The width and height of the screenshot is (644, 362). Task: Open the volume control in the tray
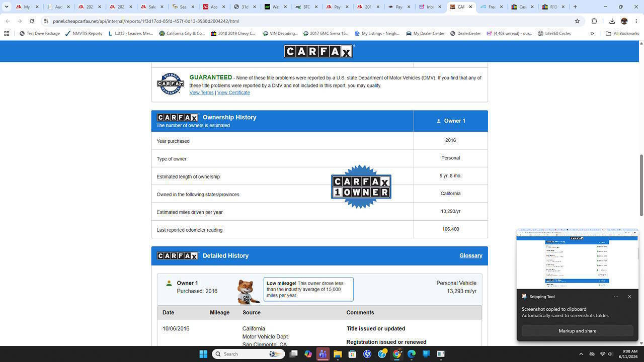(x=610, y=354)
